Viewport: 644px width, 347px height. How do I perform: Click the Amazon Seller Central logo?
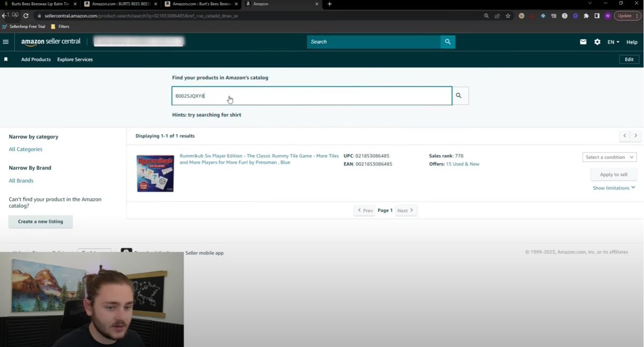point(51,42)
